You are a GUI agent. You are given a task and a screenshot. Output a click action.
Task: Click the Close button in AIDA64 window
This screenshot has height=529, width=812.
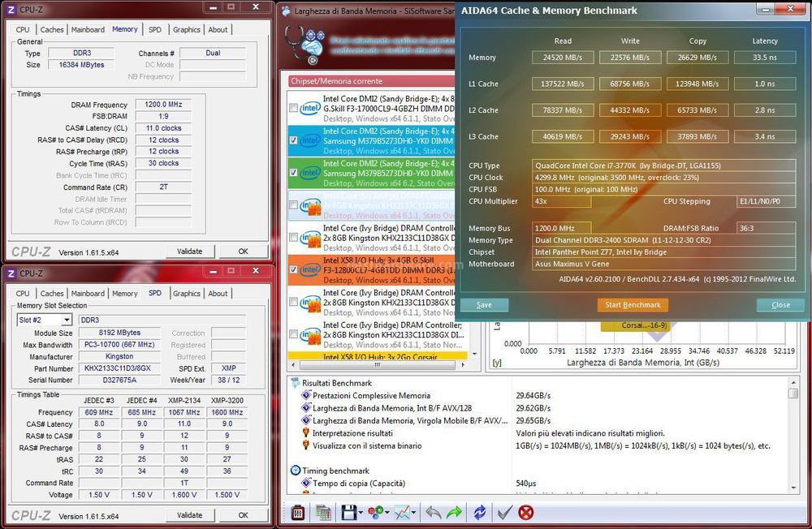point(780,305)
